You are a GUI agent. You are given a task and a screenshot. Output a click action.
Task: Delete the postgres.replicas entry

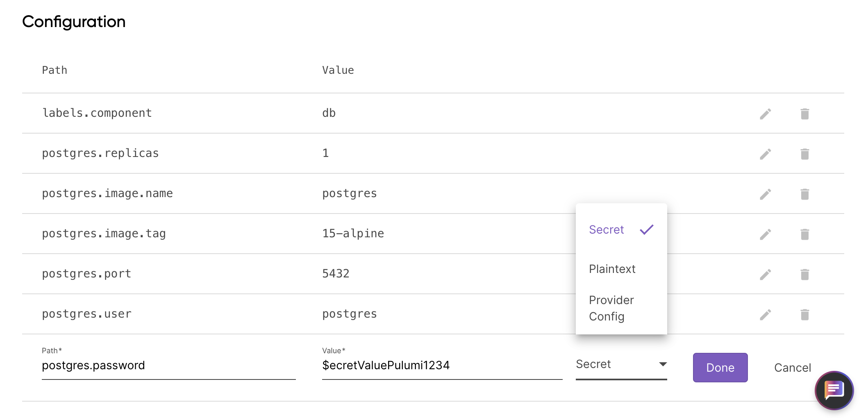pos(804,154)
